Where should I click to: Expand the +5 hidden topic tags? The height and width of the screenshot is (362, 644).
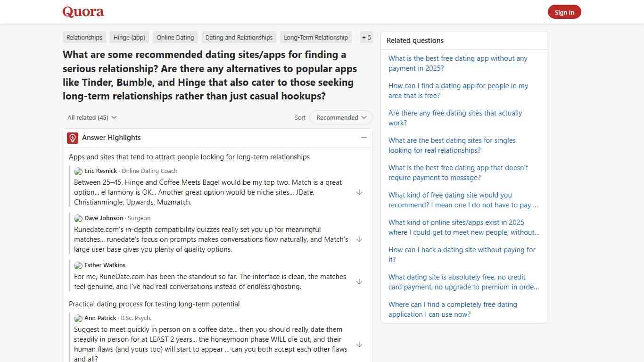pos(366,37)
